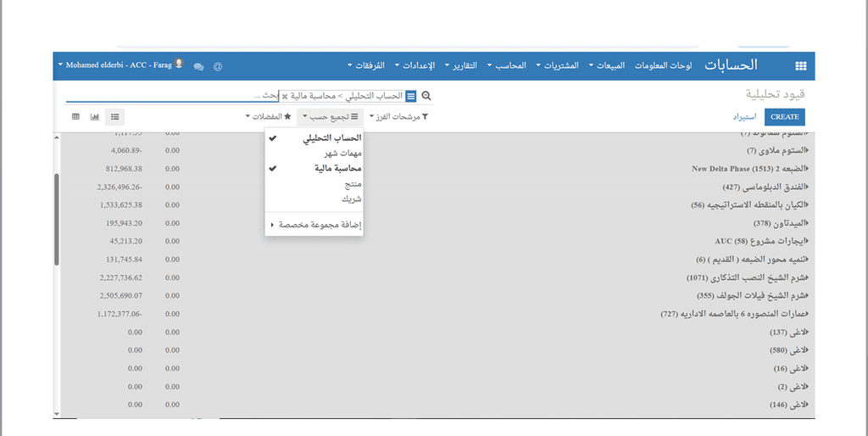Expand group لاغى (137)
Viewport: 868px width, 436px height.
tap(789, 333)
